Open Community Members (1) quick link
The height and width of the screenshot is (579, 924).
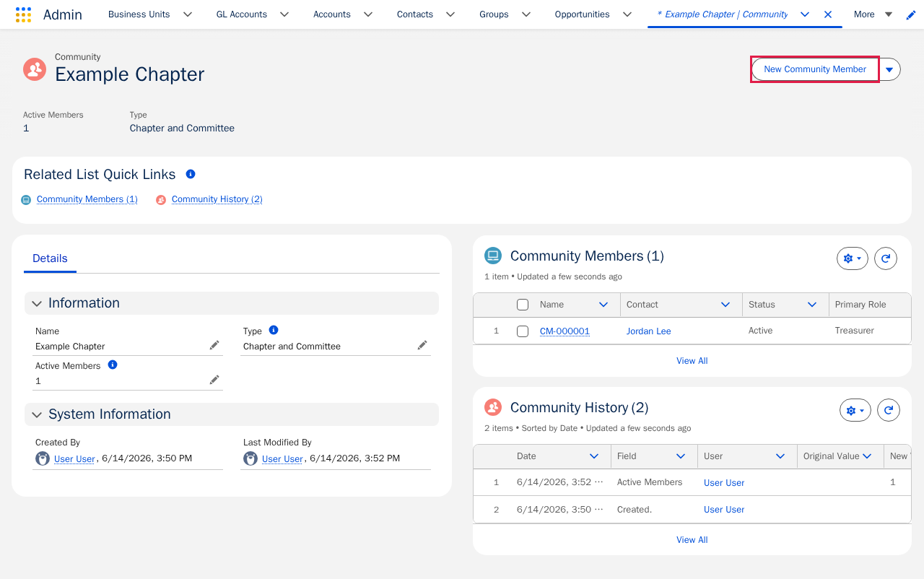[87, 199]
